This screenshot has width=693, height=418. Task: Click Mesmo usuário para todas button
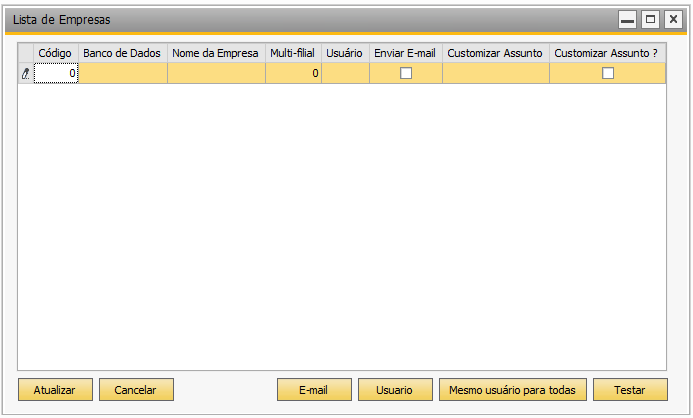(513, 390)
